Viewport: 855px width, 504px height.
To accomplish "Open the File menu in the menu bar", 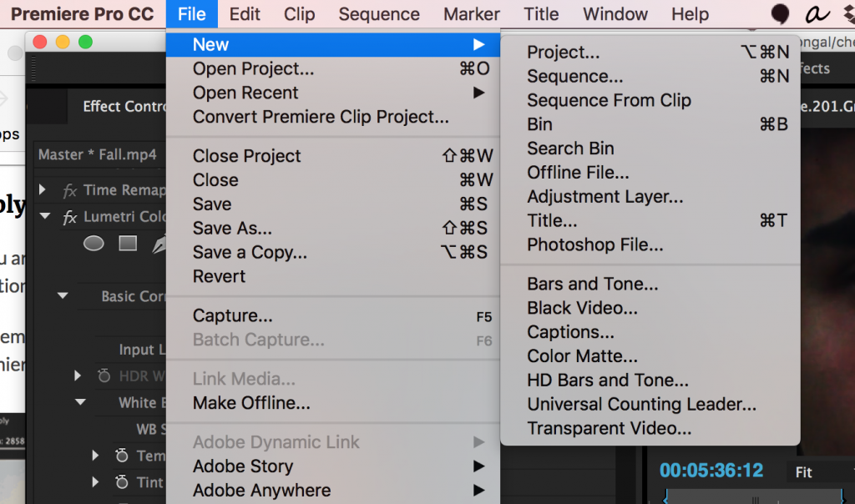I will click(x=192, y=14).
